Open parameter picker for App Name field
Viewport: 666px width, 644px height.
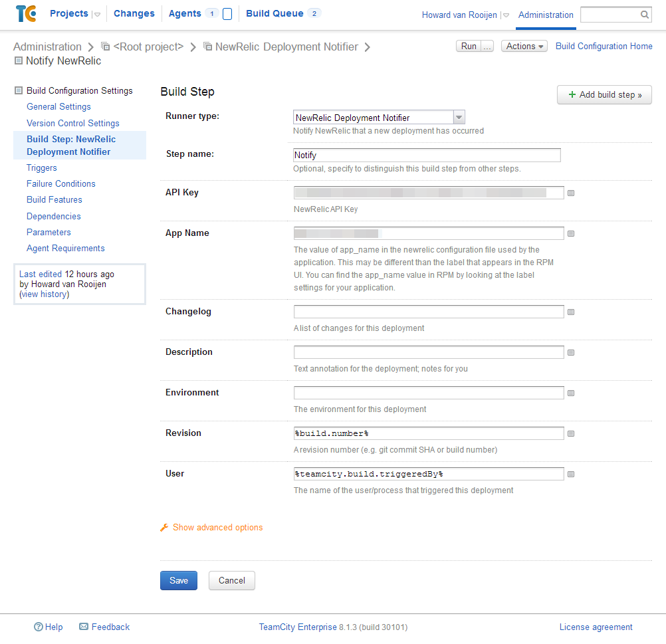pos(571,234)
